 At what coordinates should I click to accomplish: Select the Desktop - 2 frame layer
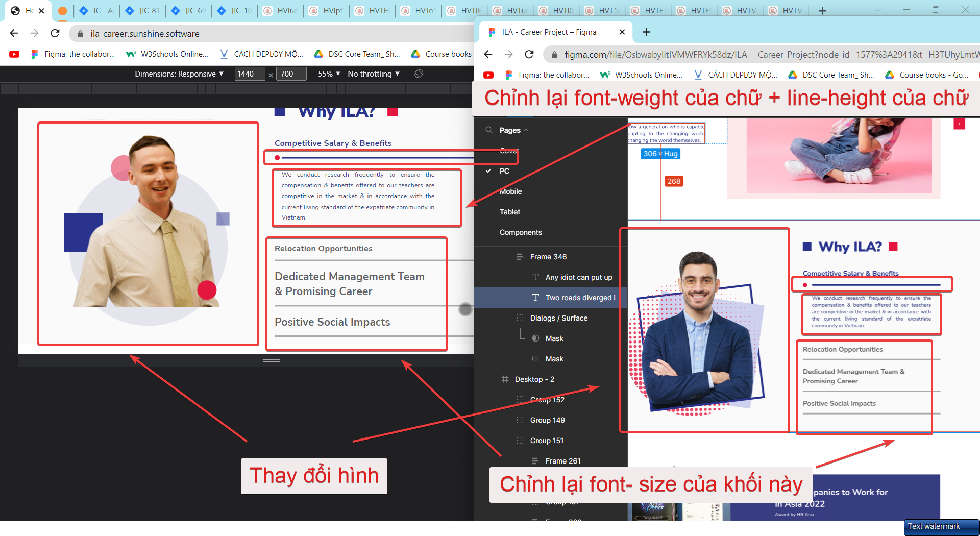pos(551,379)
